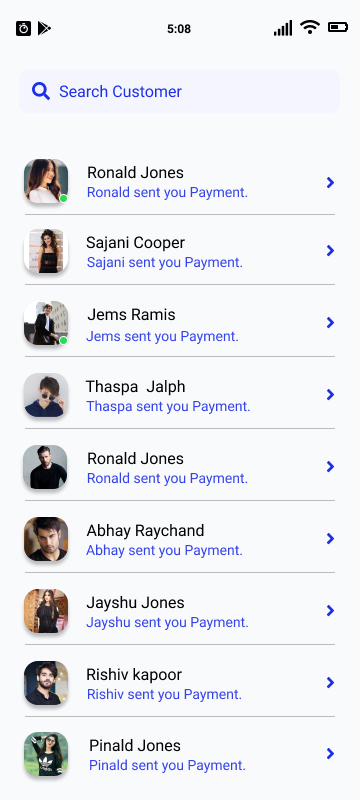Click Jems Ramis green online status dot
Screen dimensions: 360x800
(63, 340)
